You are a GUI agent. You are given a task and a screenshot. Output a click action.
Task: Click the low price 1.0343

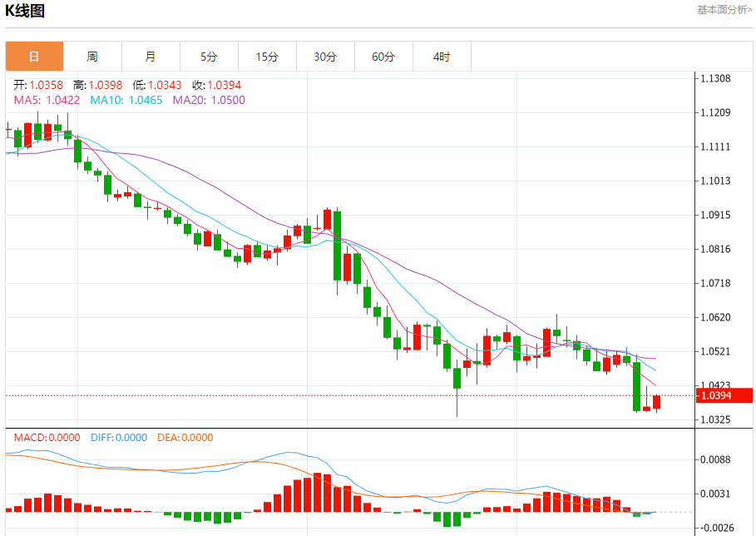[165, 86]
